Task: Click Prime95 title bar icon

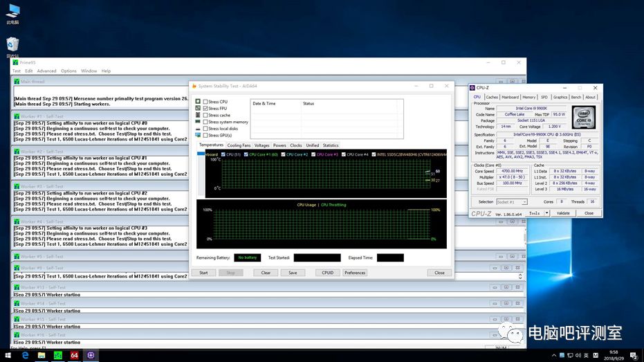Action: point(15,62)
